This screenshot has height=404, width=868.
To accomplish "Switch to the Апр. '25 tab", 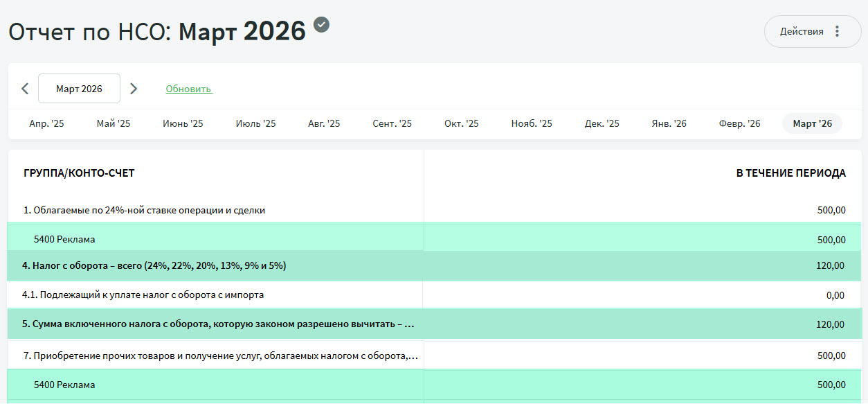I will (x=46, y=123).
